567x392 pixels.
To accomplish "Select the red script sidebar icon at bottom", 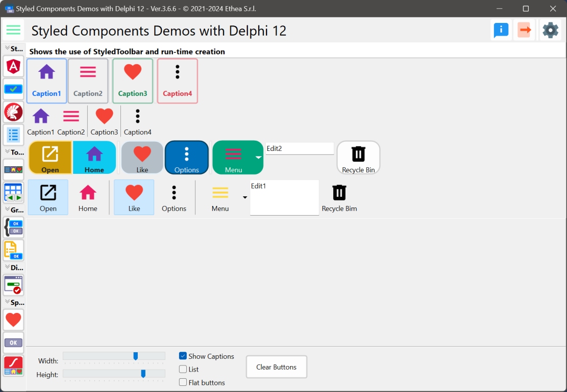I will coord(13,365).
